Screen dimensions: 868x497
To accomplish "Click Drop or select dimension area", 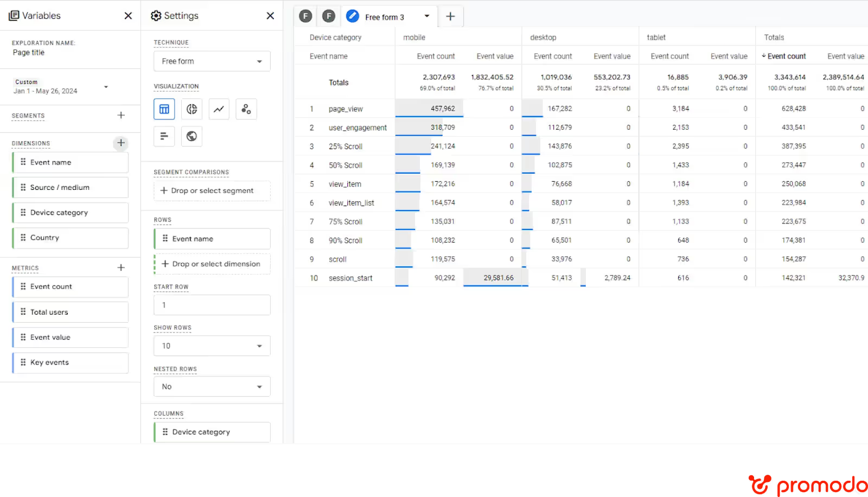I will coord(212,264).
